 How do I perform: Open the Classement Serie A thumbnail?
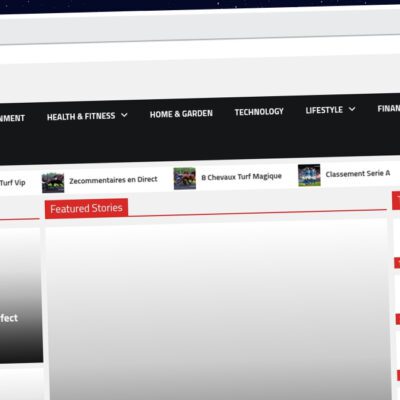tap(309, 175)
